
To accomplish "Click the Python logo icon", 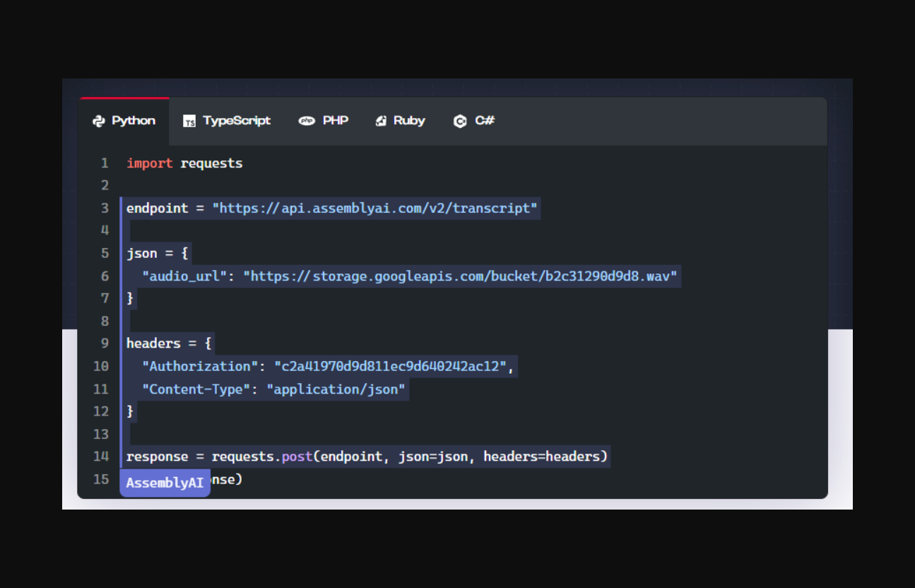I will coord(99,122).
